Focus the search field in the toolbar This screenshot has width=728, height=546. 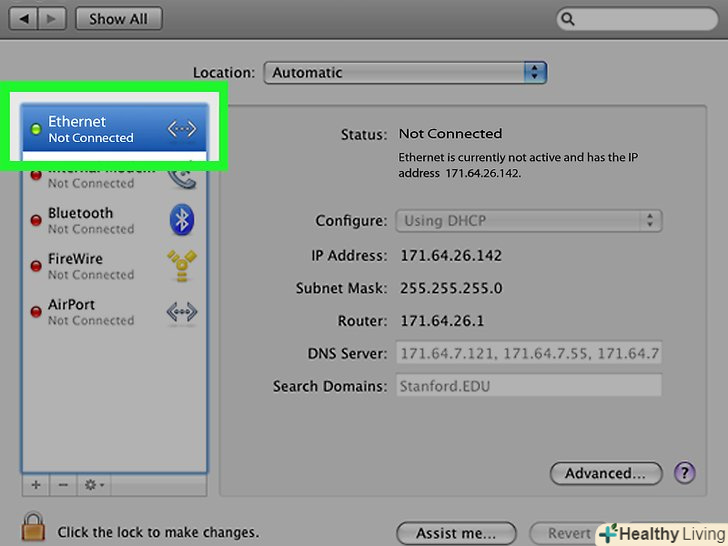coord(637,19)
